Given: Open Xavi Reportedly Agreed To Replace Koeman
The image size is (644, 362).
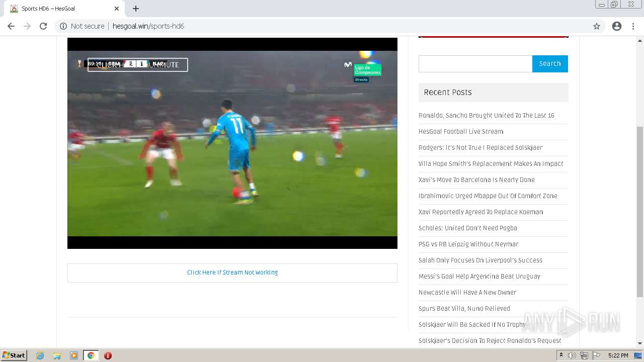Looking at the screenshot, I should [481, 212].
